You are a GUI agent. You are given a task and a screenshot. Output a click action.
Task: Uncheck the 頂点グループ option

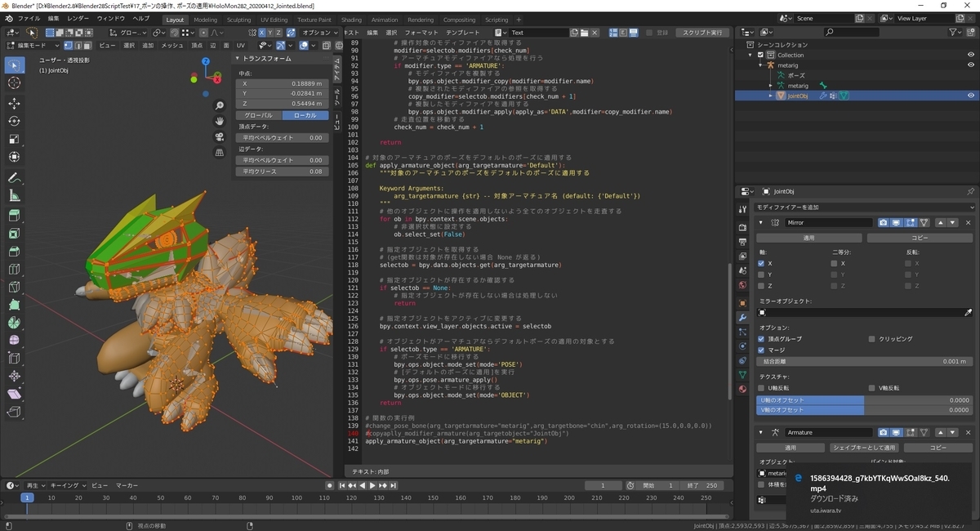761,339
